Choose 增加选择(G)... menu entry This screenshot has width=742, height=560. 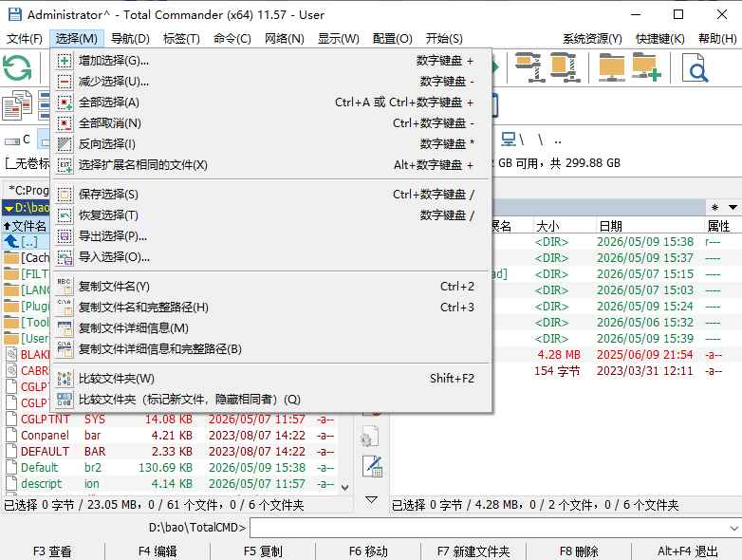271,61
